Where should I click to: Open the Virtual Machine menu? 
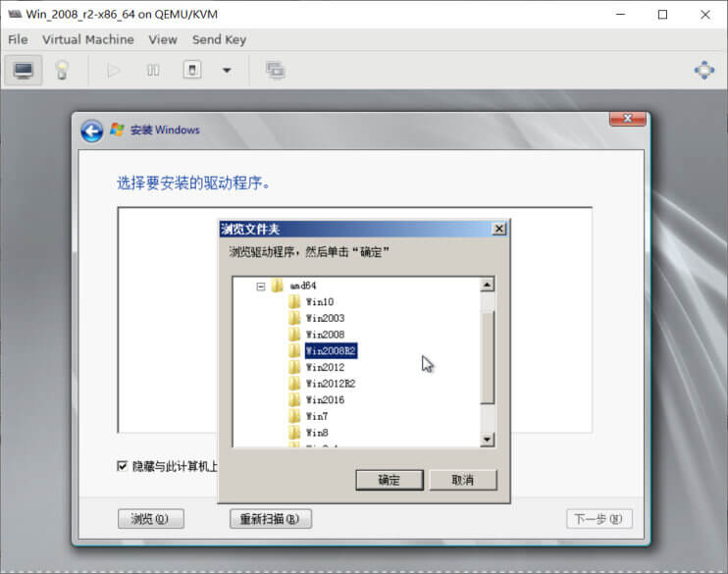[87, 40]
